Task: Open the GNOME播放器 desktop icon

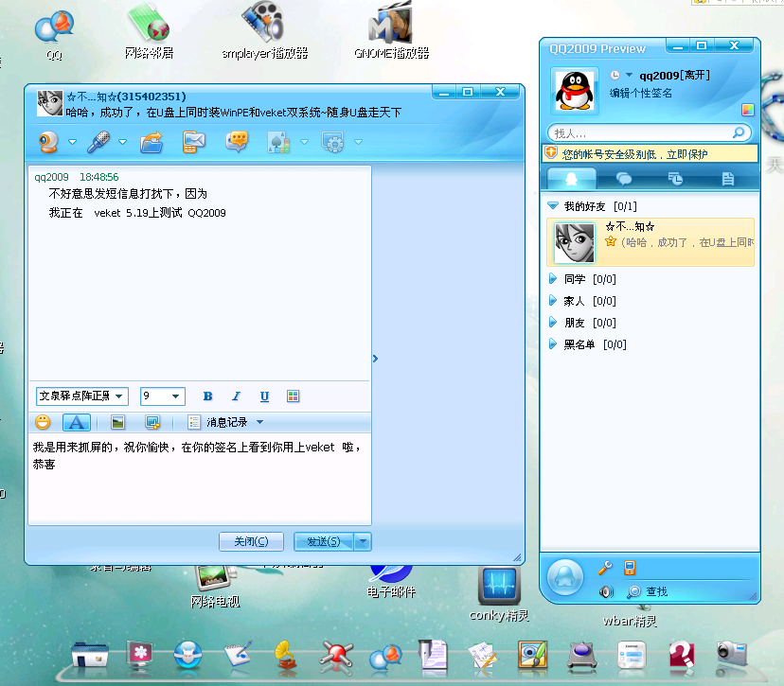Action: click(391, 31)
